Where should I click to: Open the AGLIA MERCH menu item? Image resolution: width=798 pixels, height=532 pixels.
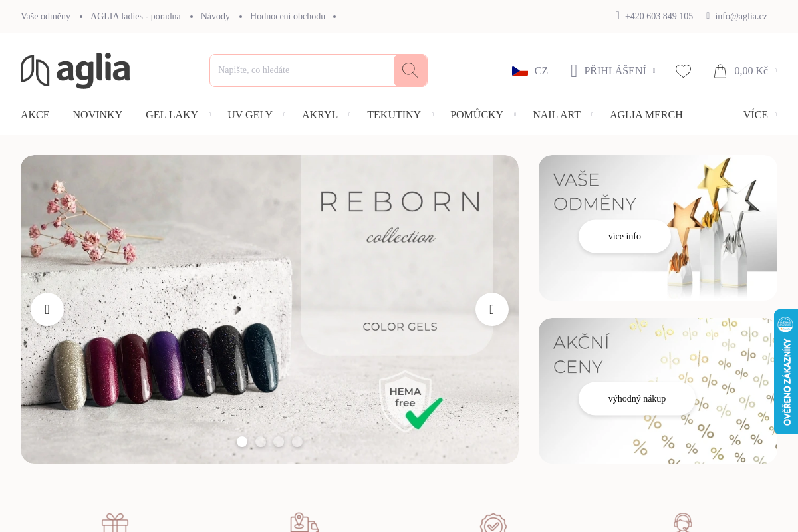click(646, 115)
